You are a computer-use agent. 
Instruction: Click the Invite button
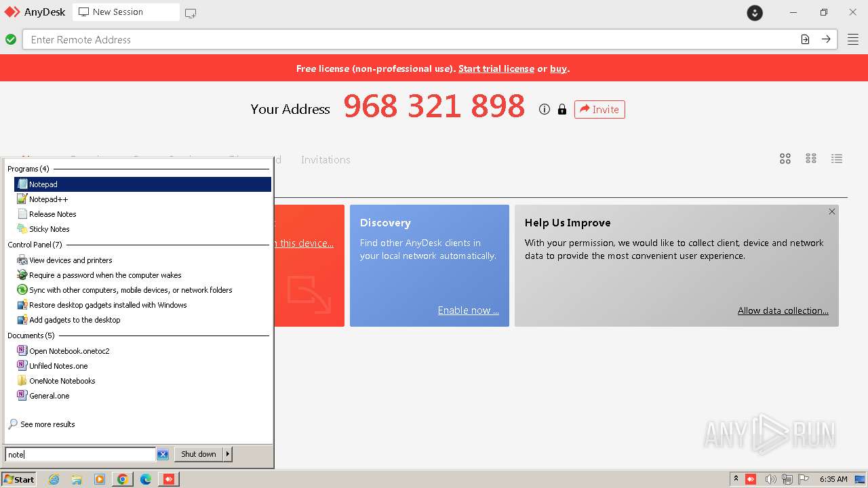[599, 109]
